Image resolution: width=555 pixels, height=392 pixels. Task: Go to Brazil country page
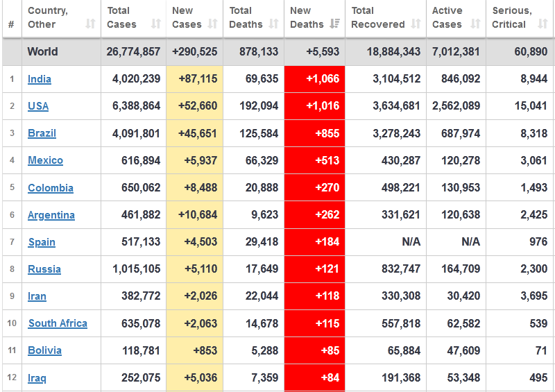click(x=42, y=133)
